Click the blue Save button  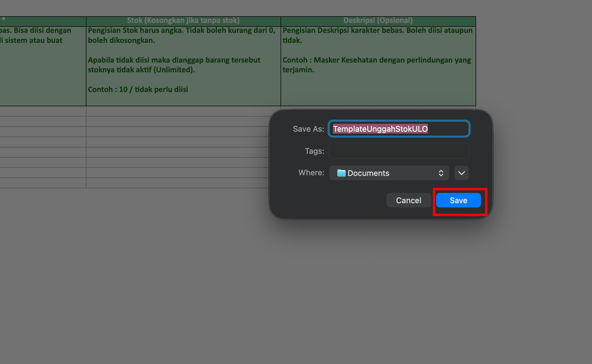pyautogui.click(x=458, y=200)
